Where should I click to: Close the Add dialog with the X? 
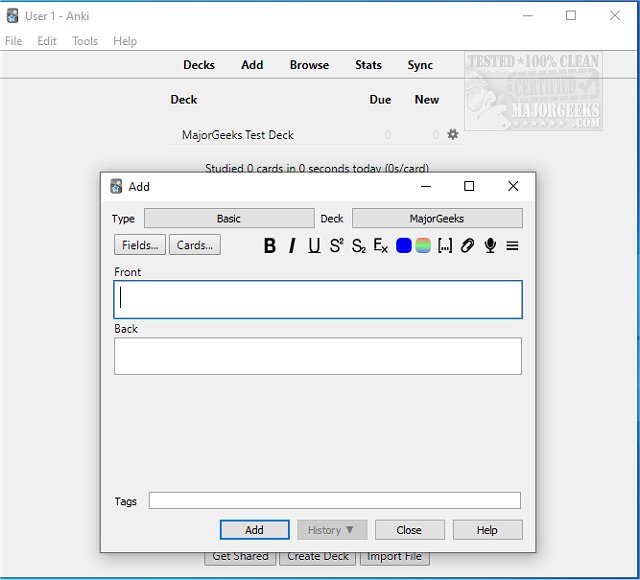point(513,186)
